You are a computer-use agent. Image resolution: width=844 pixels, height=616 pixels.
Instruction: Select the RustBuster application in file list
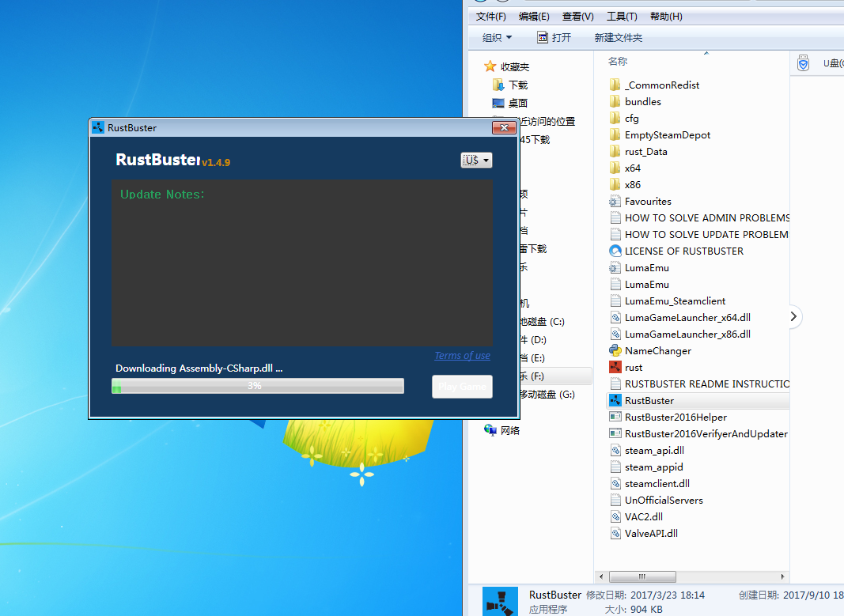coord(649,401)
